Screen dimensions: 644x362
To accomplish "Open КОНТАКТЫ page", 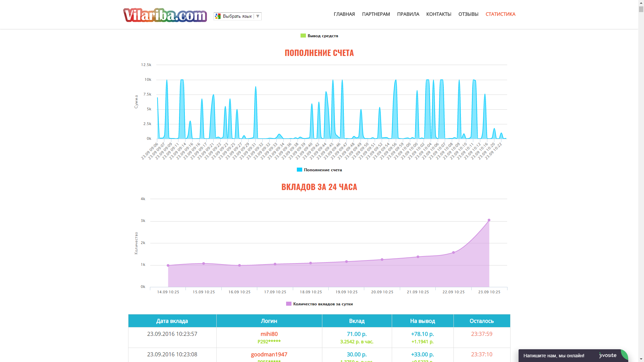I will [438, 14].
